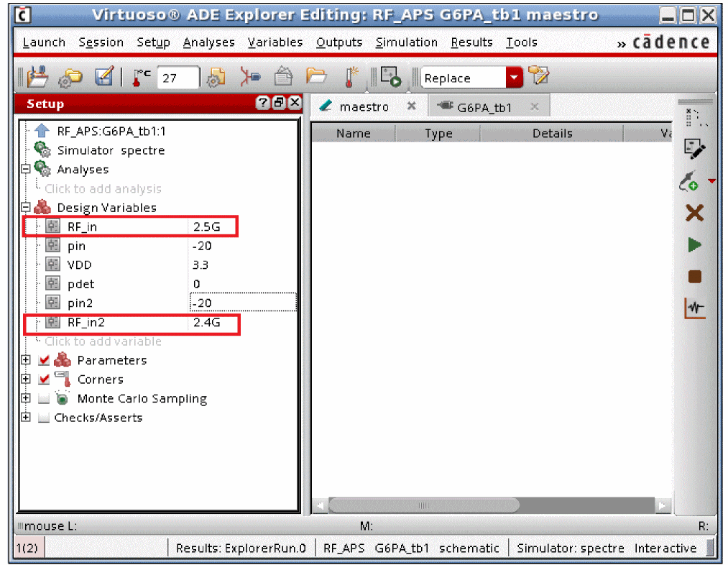The width and height of the screenshot is (728, 565).
Task: Close the maestro tab
Action: 411,106
